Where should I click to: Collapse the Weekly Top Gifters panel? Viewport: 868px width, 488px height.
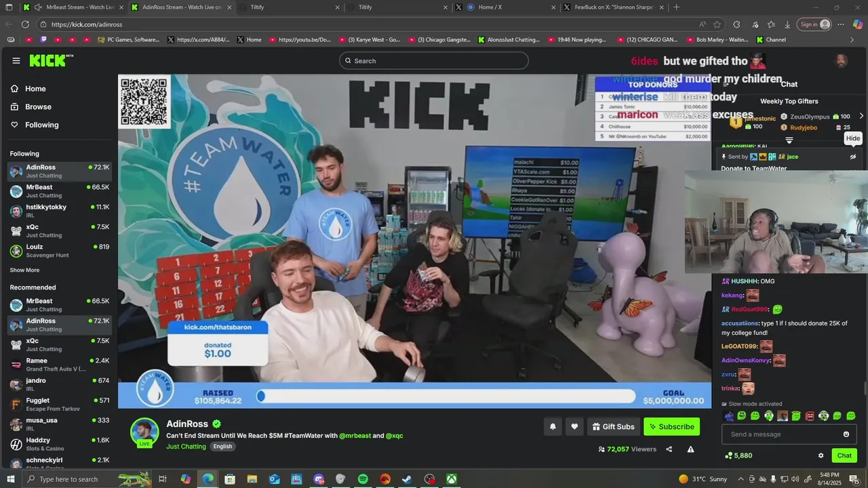(x=789, y=140)
